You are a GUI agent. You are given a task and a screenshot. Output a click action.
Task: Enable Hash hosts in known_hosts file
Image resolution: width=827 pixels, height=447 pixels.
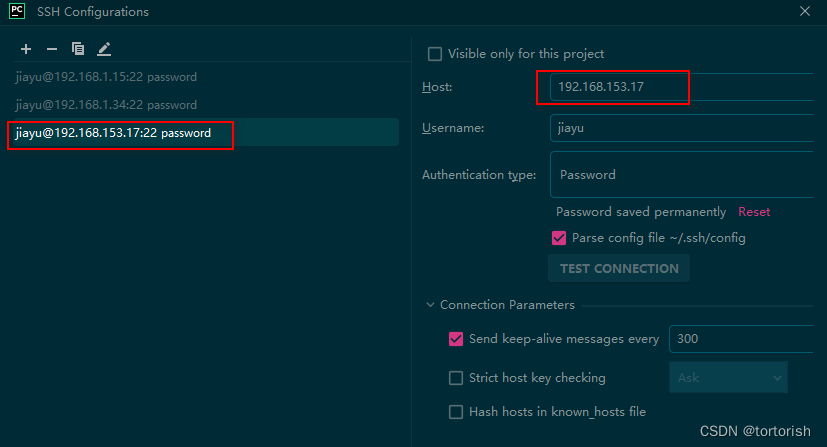(x=456, y=411)
